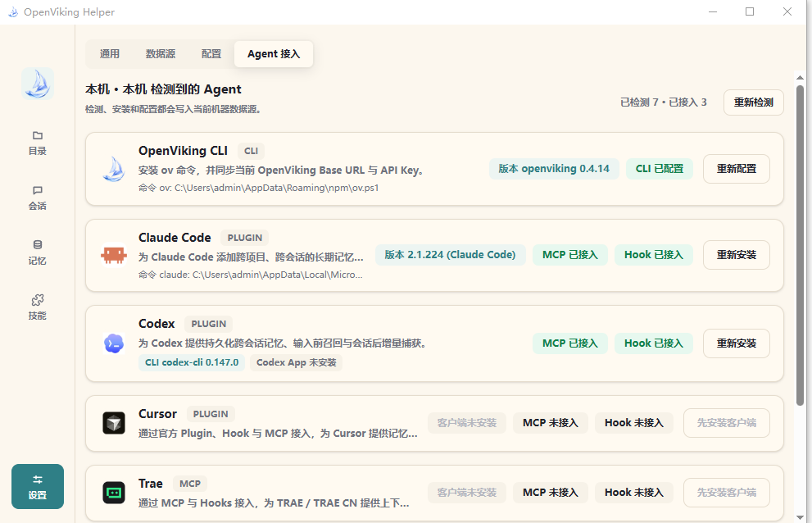Click Claude Code's Hook 已接入 badge
Image resolution: width=812 pixels, height=523 pixels.
(654, 255)
